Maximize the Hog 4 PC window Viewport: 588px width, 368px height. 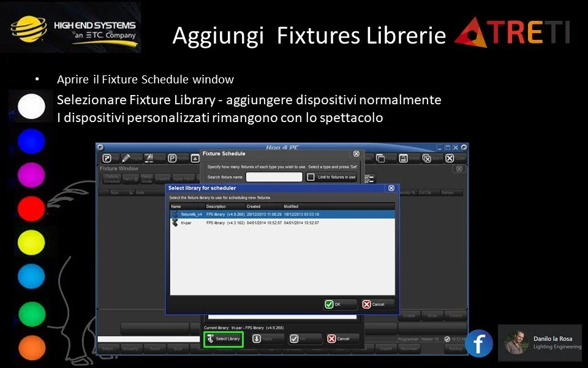tap(448, 148)
